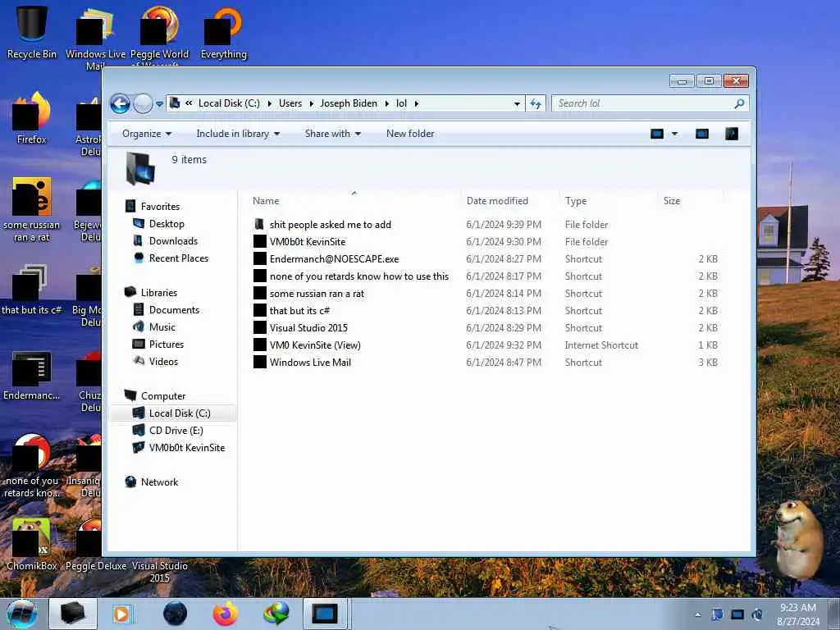Click the network icon in system tray

coord(737,614)
